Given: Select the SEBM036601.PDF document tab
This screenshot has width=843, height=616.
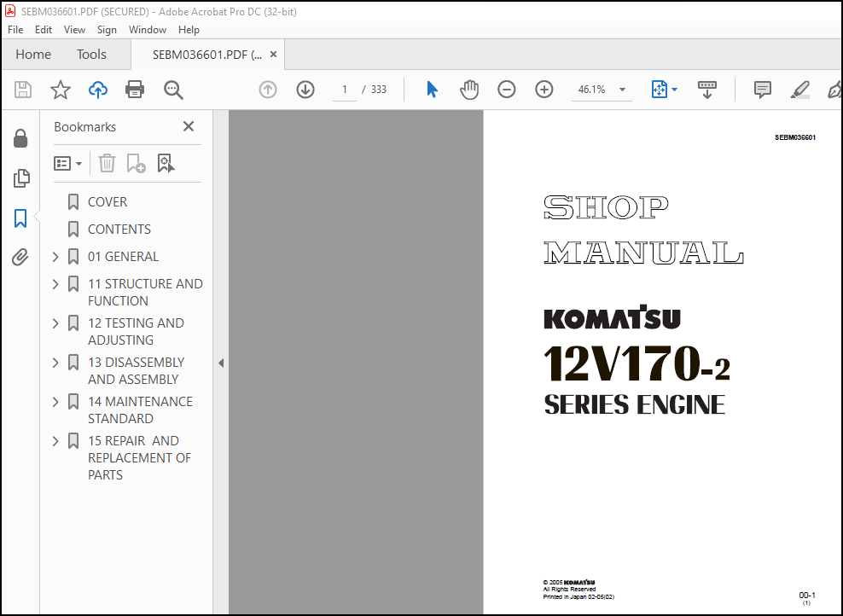Looking at the screenshot, I should (207, 55).
